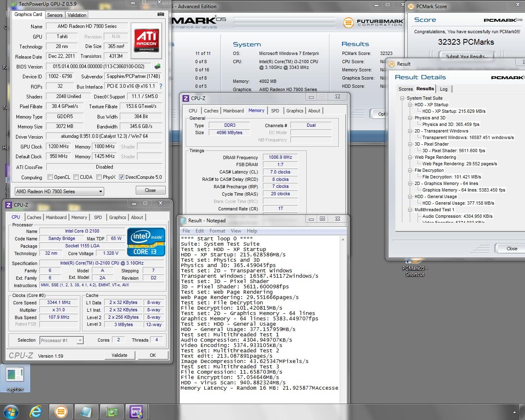
Task: Click Submit Your Results button
Action: [x=467, y=56]
